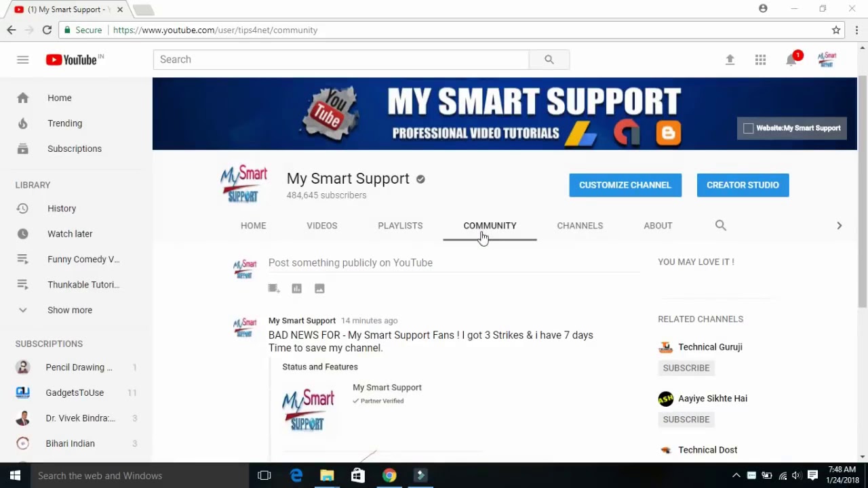
Task: Click the Customize Channel button
Action: (625, 185)
